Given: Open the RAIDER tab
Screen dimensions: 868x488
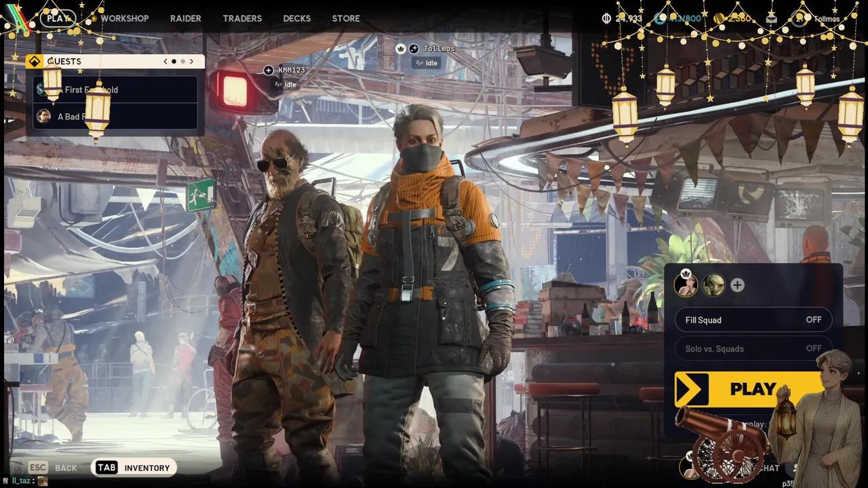Looking at the screenshot, I should [x=186, y=18].
